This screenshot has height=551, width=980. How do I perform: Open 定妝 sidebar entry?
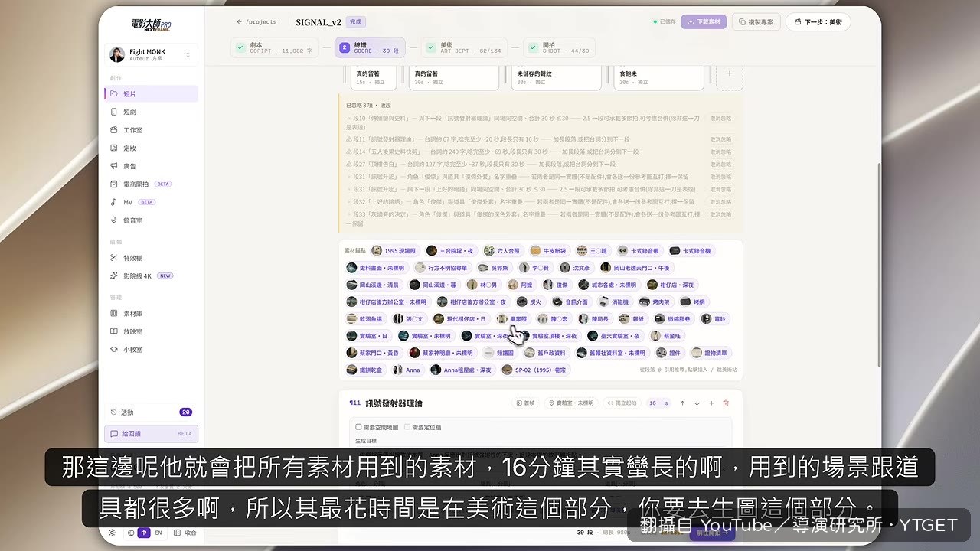tap(151, 148)
